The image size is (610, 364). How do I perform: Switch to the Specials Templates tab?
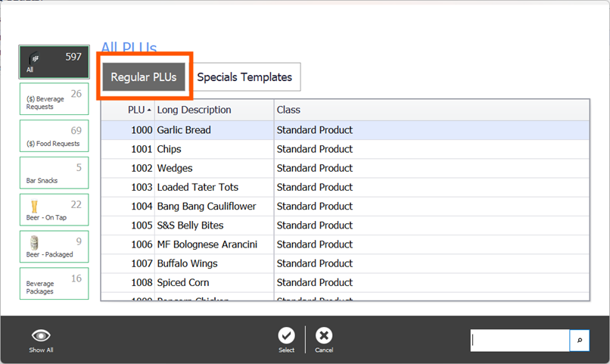coord(244,77)
